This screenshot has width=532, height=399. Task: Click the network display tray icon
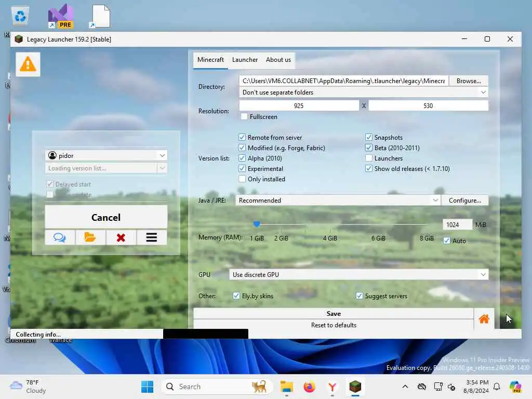click(x=438, y=387)
